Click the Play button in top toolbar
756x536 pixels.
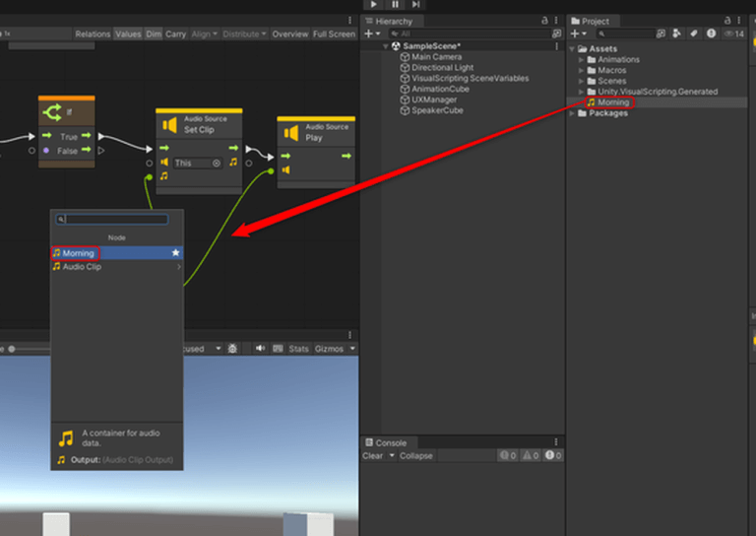(376, 5)
